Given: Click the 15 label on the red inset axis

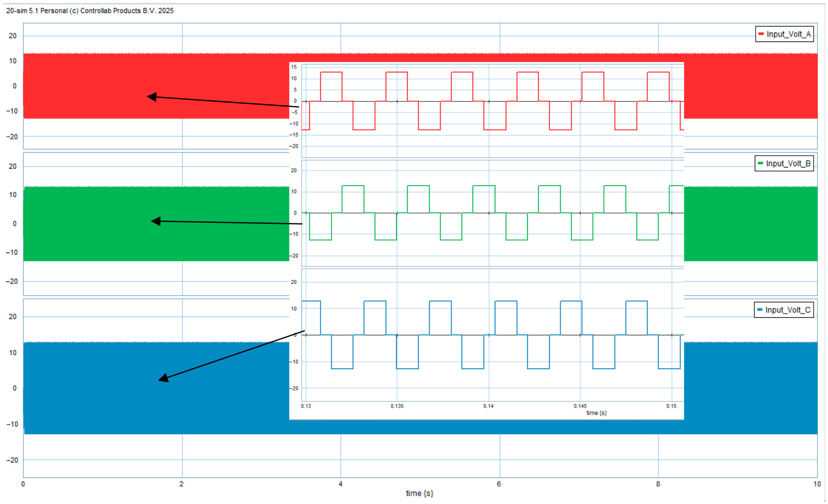Looking at the screenshot, I should point(294,67).
